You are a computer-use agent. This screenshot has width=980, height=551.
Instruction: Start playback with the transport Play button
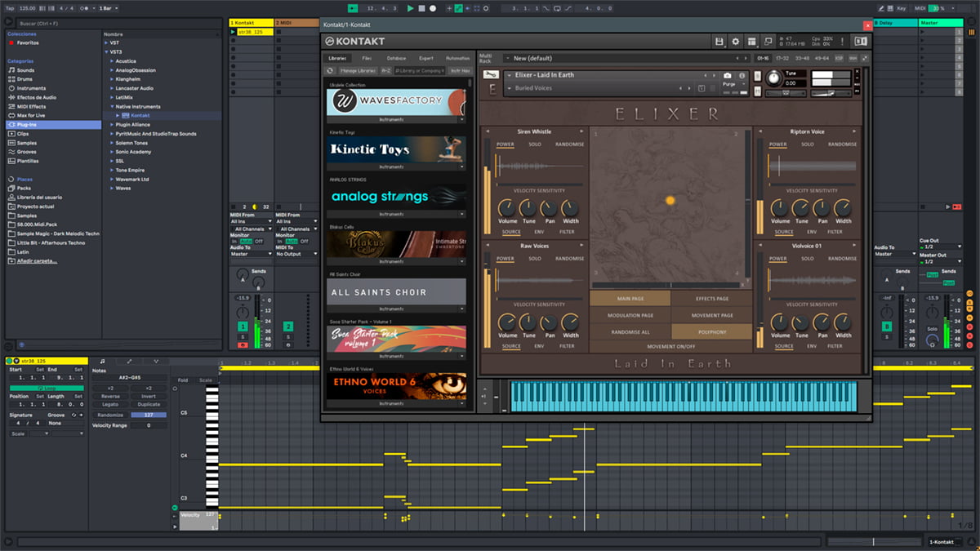(x=411, y=8)
